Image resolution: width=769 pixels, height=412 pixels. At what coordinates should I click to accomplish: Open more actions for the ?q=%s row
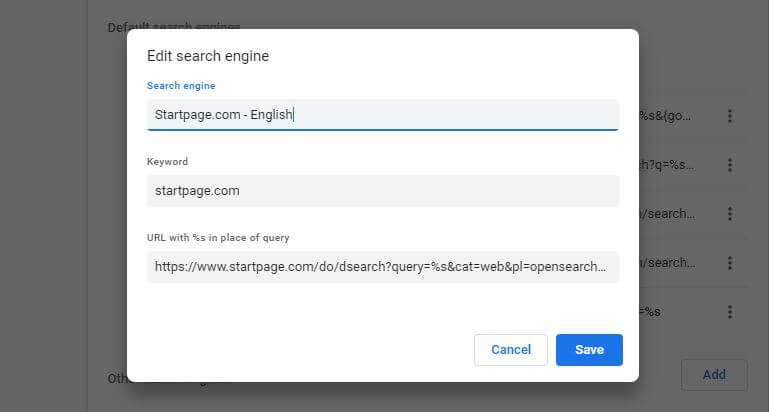coord(730,165)
